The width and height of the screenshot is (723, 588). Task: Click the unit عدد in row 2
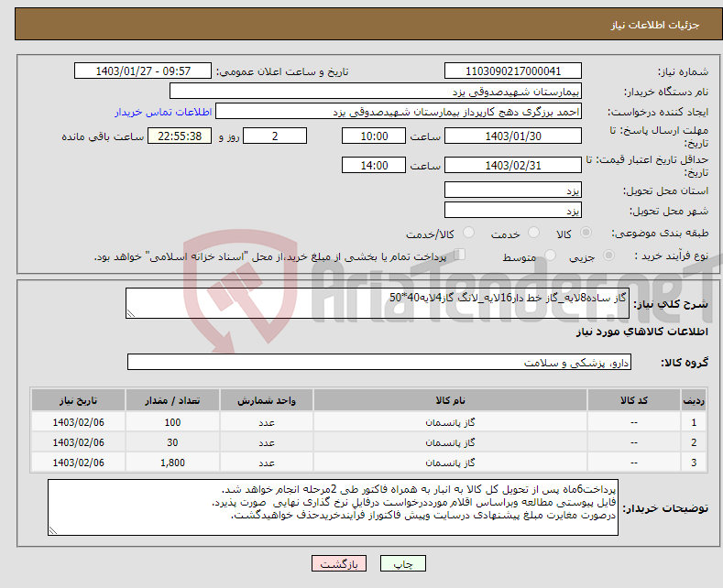267,443
